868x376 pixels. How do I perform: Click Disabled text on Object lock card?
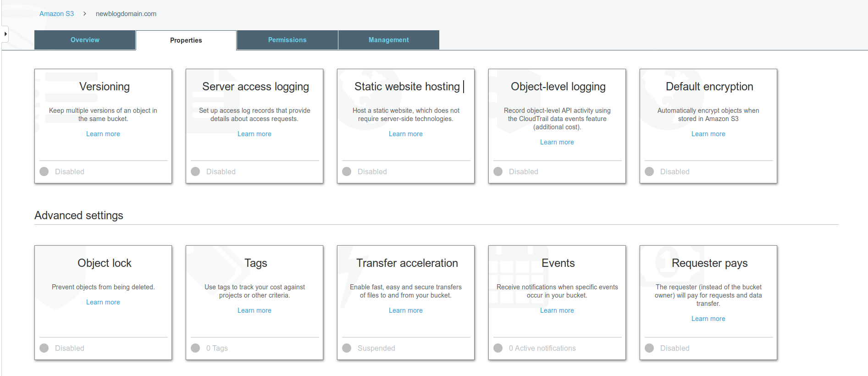(70, 348)
